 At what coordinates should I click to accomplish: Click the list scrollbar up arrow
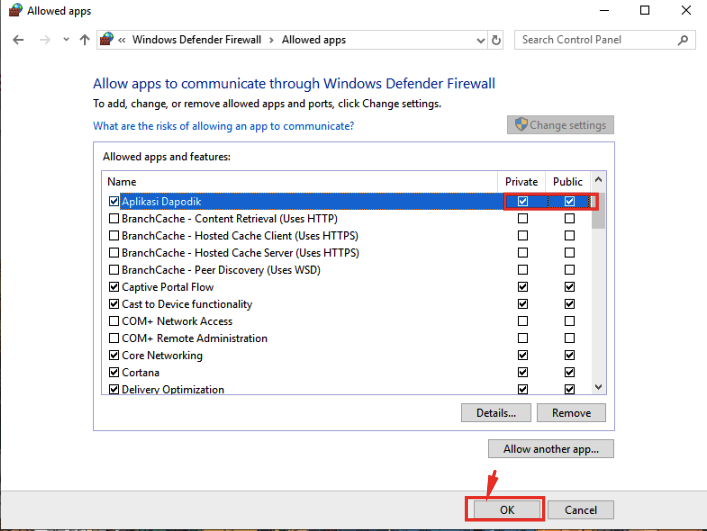click(598, 180)
